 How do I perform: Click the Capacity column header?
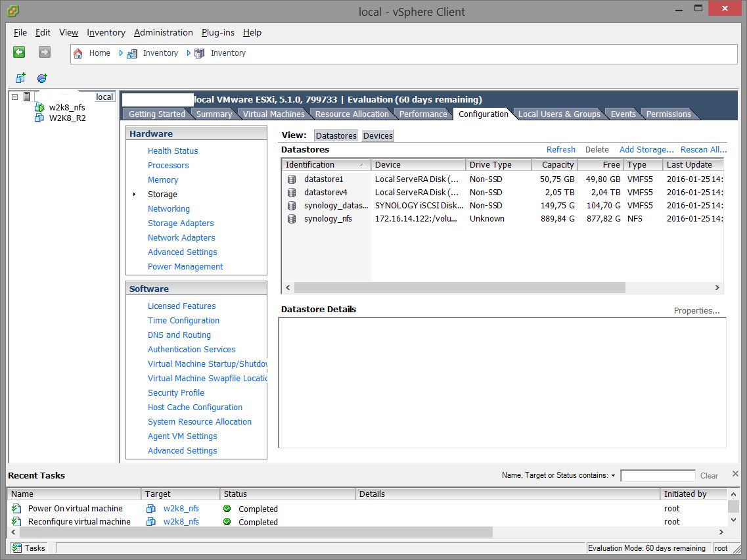coord(555,165)
